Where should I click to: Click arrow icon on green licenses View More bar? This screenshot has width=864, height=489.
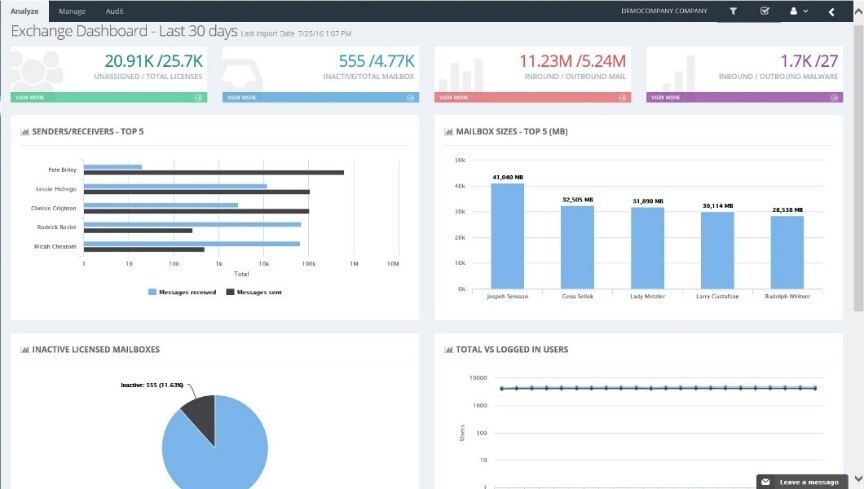pyautogui.click(x=198, y=98)
